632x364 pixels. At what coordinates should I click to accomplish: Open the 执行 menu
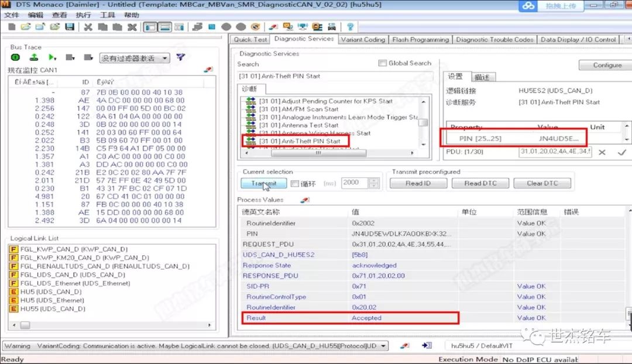pos(83,15)
